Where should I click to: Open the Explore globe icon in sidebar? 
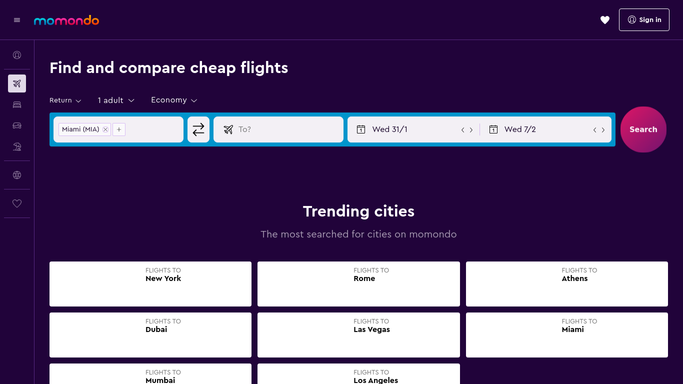click(x=17, y=175)
